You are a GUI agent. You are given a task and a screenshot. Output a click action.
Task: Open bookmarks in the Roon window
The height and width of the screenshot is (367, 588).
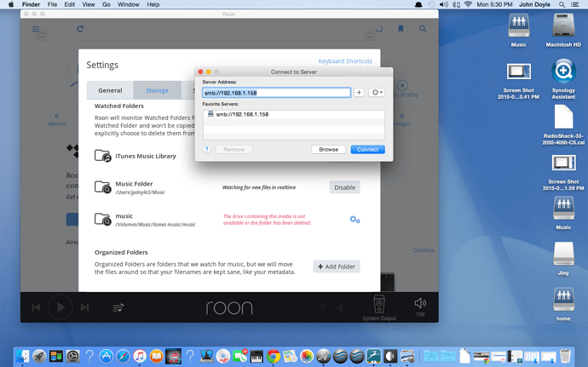[401, 29]
